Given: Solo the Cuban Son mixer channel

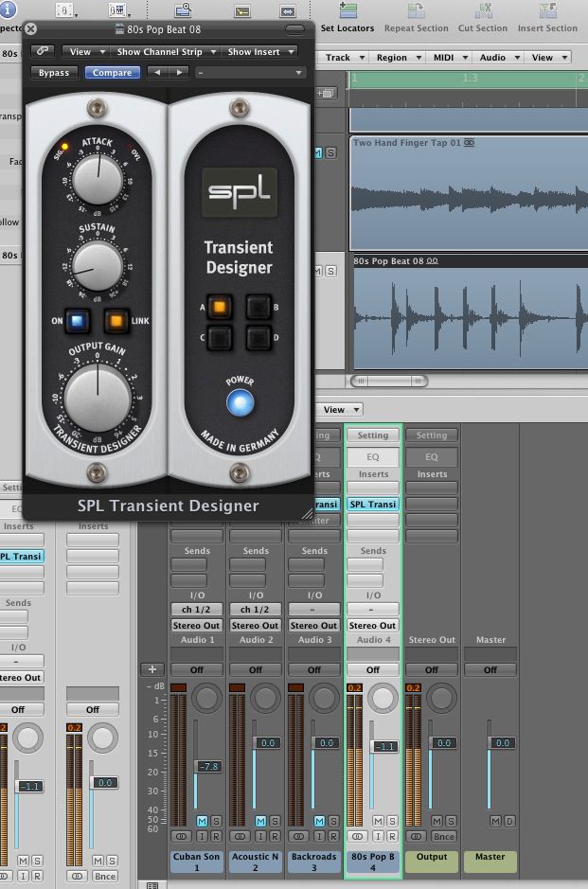Looking at the screenshot, I should click(x=216, y=821).
